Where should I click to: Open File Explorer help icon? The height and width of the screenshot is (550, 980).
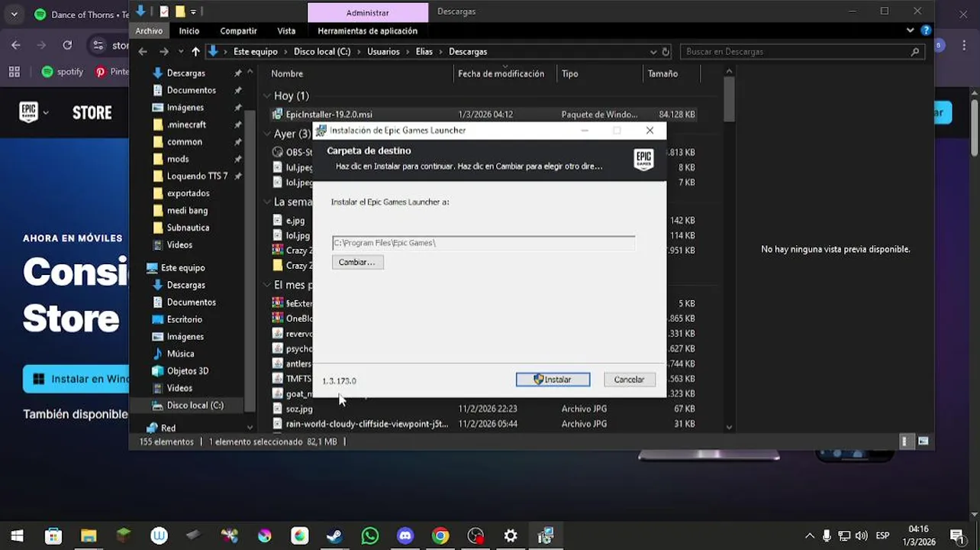pos(926,31)
